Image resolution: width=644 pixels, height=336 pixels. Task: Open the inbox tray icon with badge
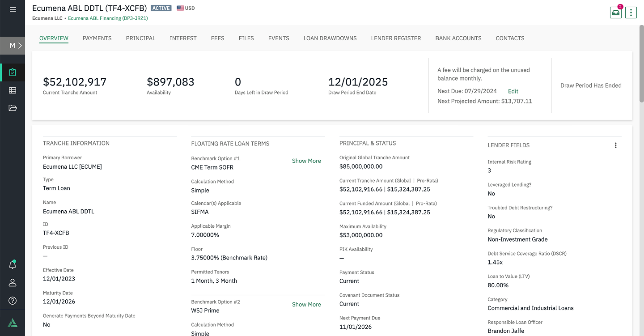[616, 12]
